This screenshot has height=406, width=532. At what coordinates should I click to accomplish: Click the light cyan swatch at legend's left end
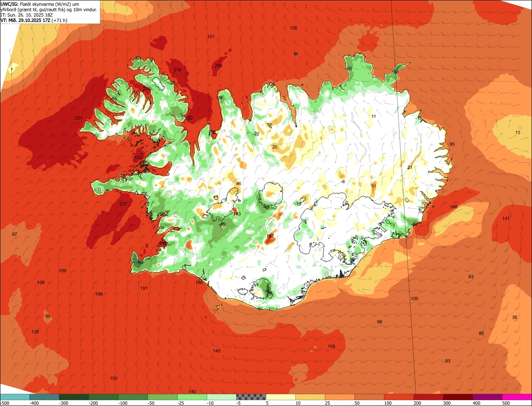[x=15, y=397]
